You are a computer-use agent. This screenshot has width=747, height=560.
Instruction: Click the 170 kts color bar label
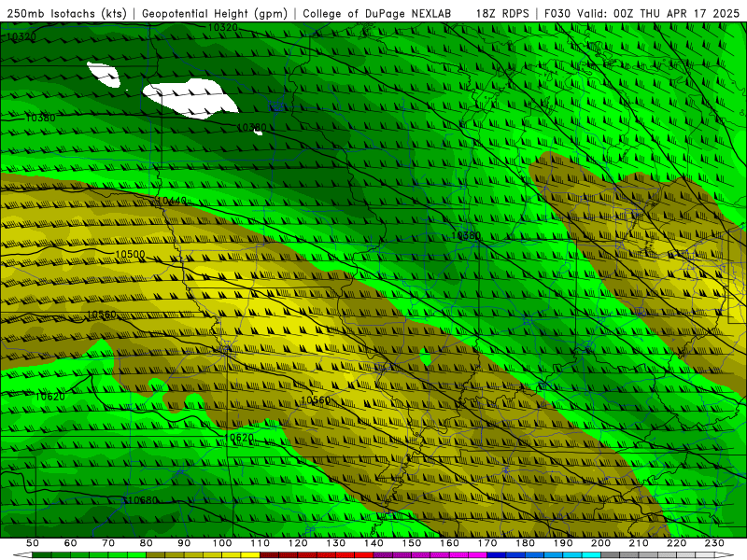pyautogui.click(x=487, y=543)
